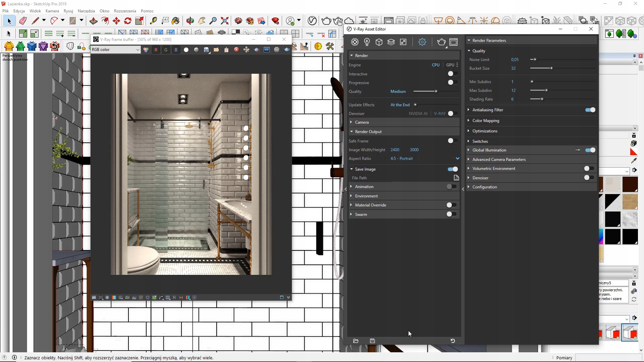Show frame buffer window icon
This screenshot has height=362, width=644.
(453, 42)
